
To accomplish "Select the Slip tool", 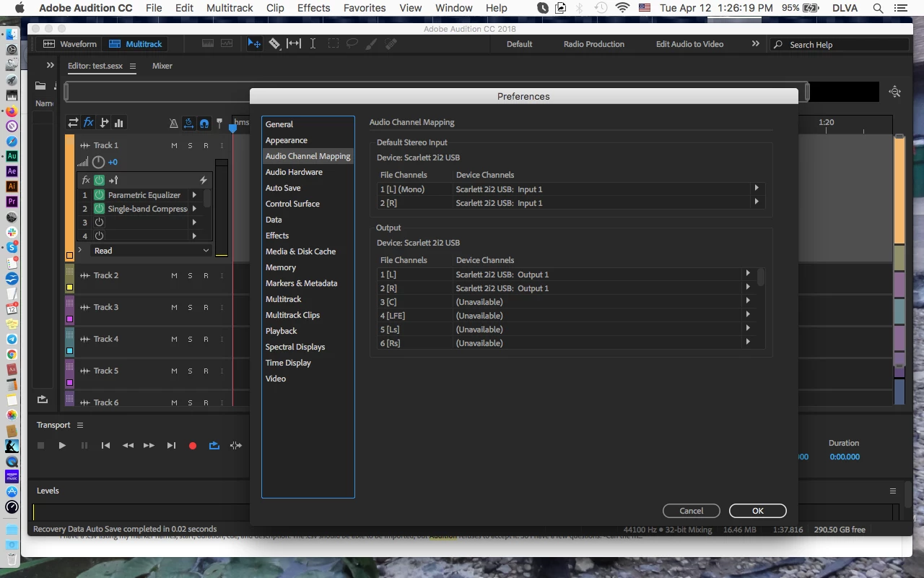I will click(294, 43).
